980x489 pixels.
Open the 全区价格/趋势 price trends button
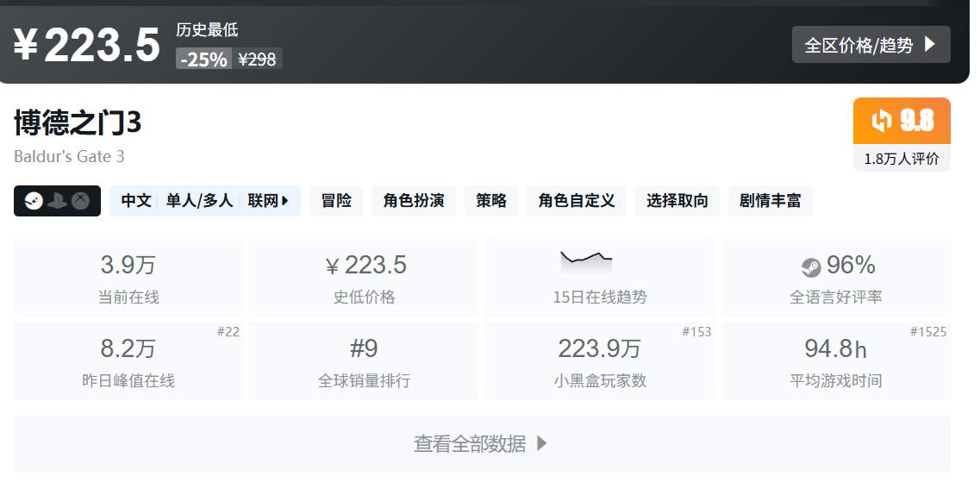(871, 44)
